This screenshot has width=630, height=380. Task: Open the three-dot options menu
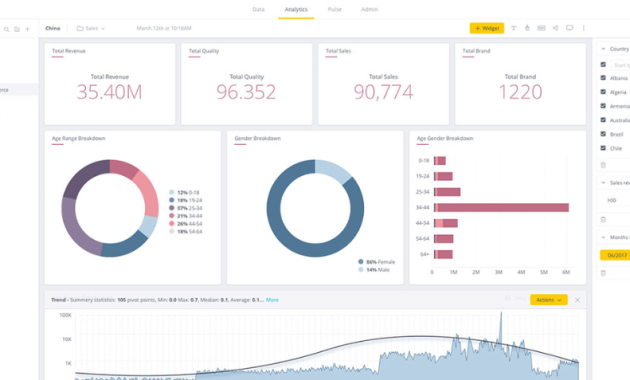click(583, 28)
